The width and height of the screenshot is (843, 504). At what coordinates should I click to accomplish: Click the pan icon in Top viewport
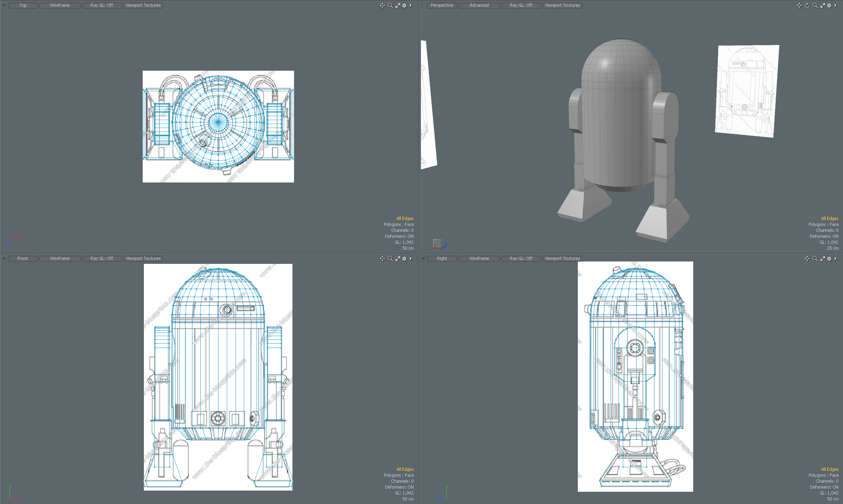click(x=382, y=6)
